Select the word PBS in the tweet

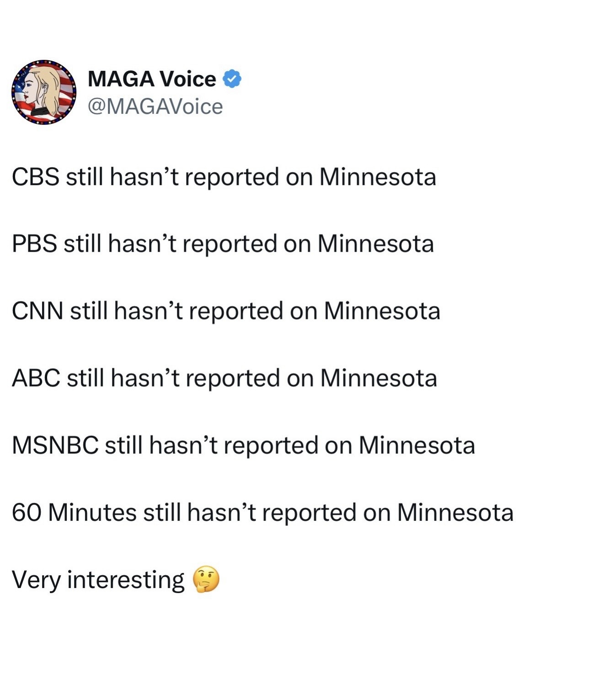coord(34,244)
